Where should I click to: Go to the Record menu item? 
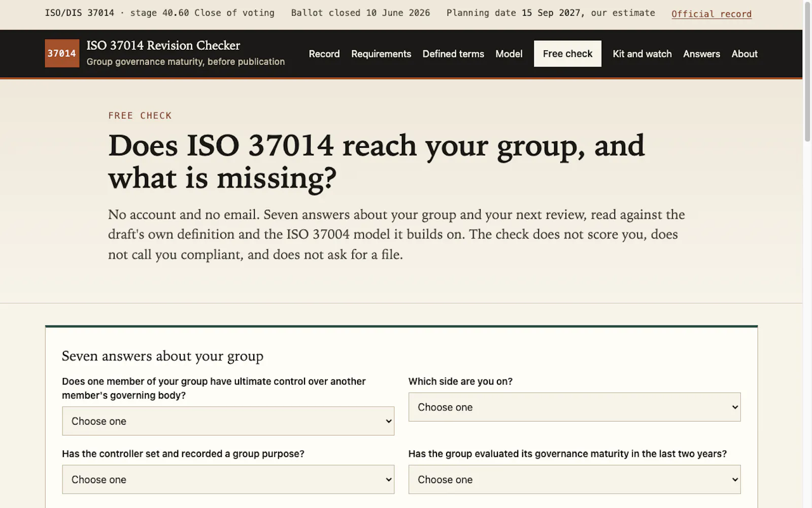324,54
